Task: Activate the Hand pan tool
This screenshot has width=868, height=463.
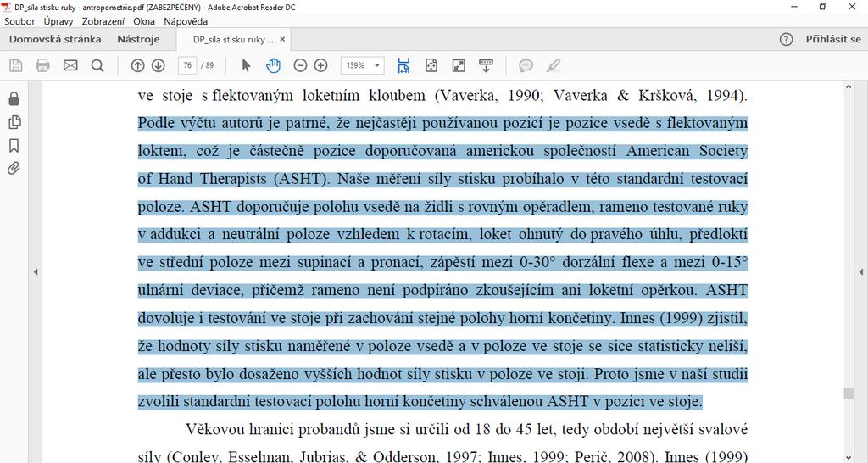Action: tap(273, 65)
